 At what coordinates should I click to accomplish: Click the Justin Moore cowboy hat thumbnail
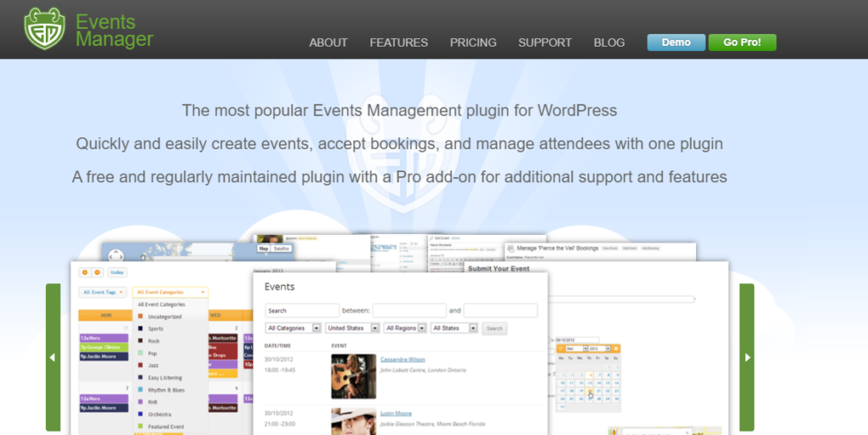tap(353, 421)
